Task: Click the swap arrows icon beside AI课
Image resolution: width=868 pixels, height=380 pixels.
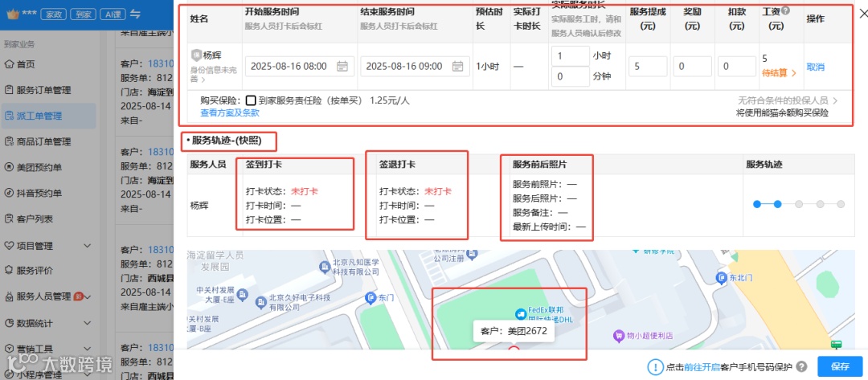Action: pos(135,14)
